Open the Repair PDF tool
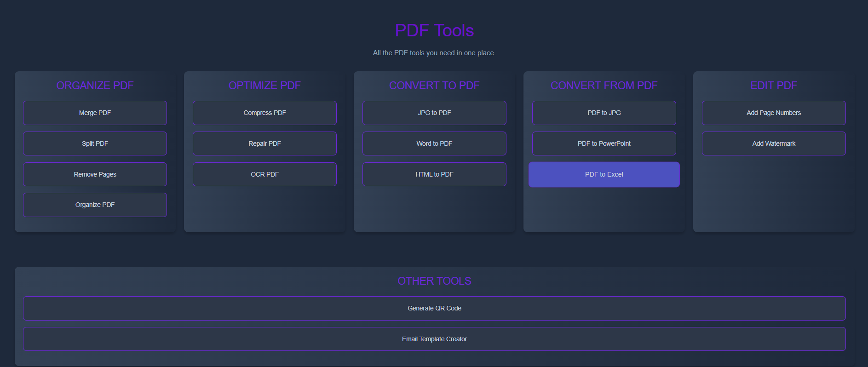The image size is (868, 367). click(264, 143)
